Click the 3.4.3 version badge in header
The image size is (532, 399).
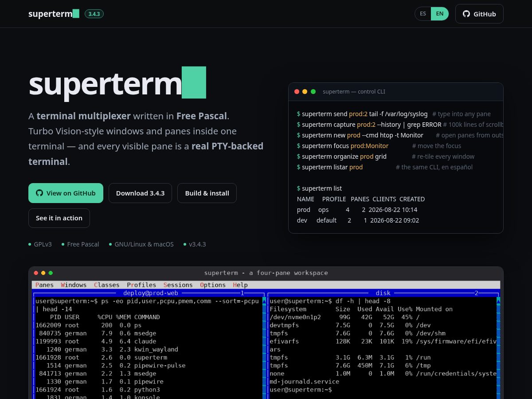click(x=94, y=14)
